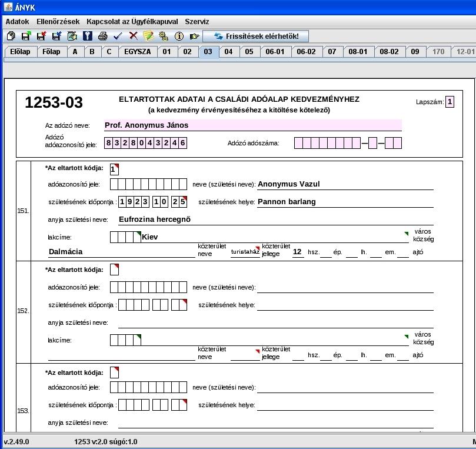Click the red X delete icon
This screenshot has width=476, height=449.
coord(133,36)
